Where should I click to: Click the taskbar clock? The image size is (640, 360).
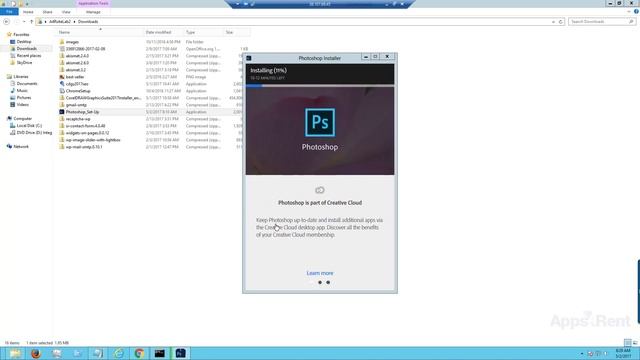(623, 353)
